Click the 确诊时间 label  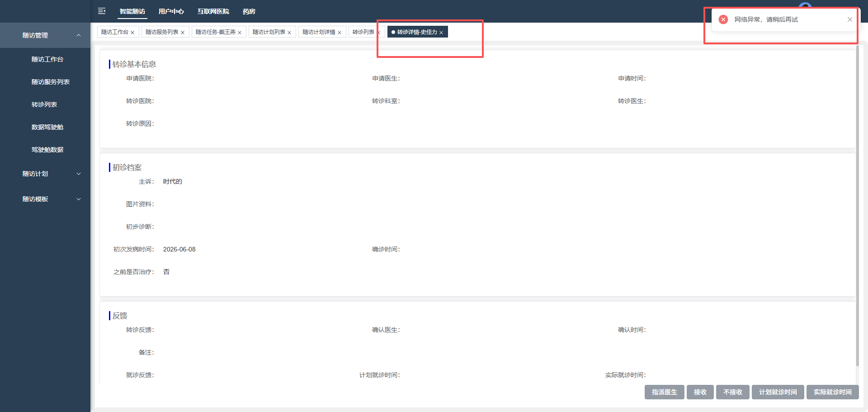tap(386, 249)
